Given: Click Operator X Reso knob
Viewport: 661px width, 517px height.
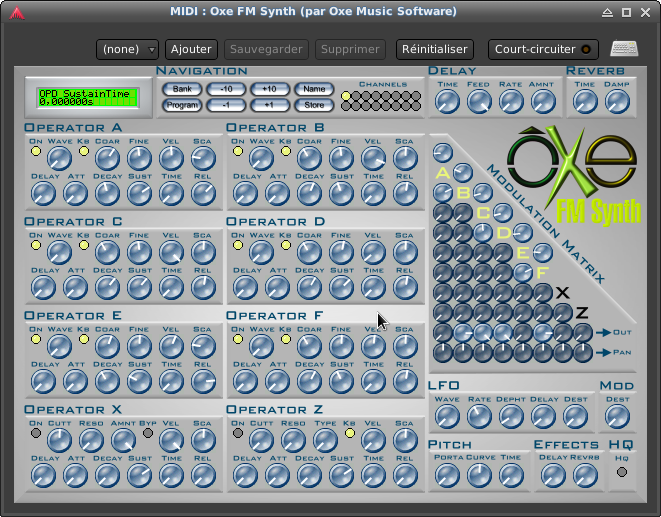Looking at the screenshot, I should pos(91,441).
